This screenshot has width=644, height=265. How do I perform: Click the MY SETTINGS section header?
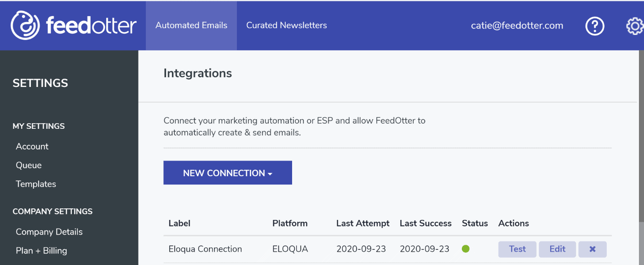[x=39, y=126]
